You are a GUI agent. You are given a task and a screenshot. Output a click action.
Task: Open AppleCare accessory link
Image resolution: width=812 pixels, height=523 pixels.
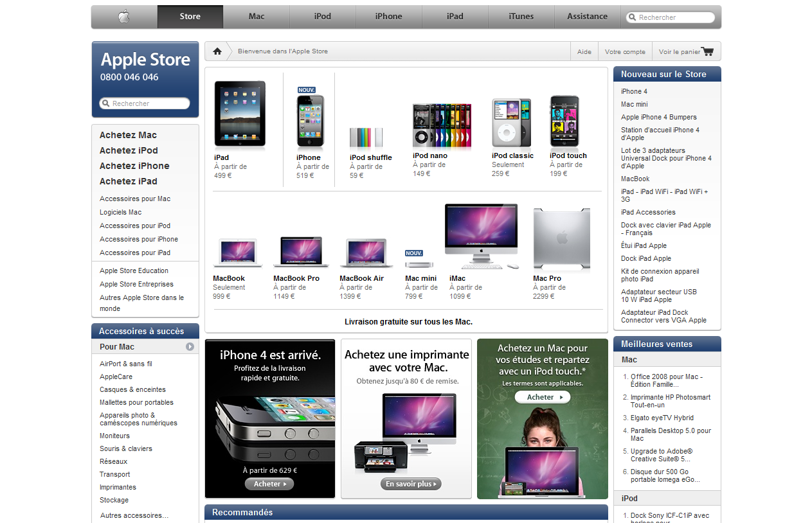click(x=116, y=377)
